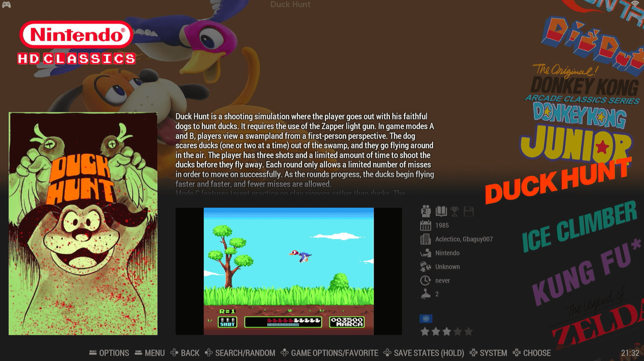Image resolution: width=644 pixels, height=361 pixels.
Task: Select SAVE STATES (HOLD) in help bar
Action: point(429,353)
